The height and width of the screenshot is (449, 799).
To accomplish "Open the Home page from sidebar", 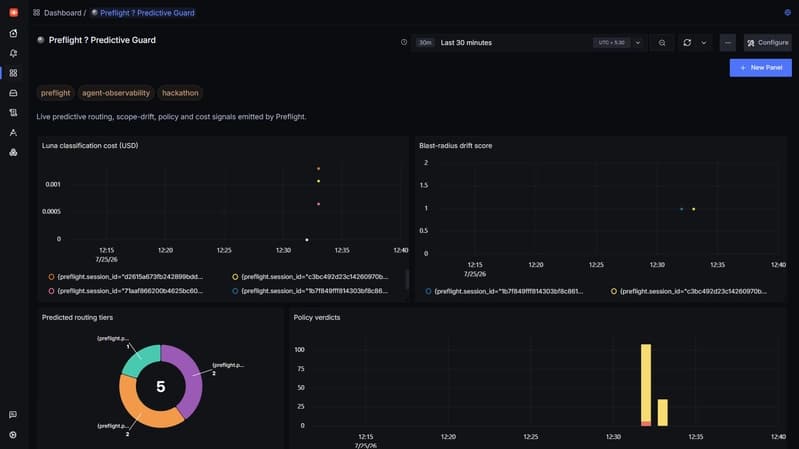I will pos(13,33).
